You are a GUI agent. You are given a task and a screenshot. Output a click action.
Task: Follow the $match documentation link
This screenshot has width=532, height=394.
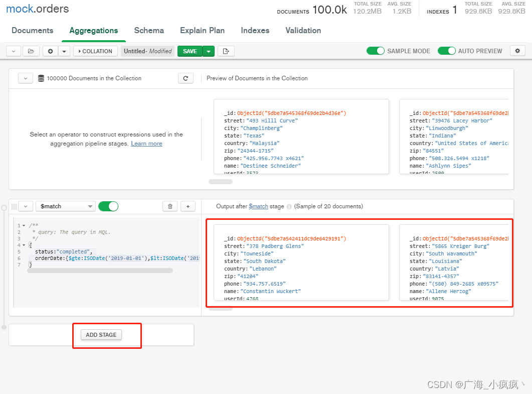pos(258,206)
